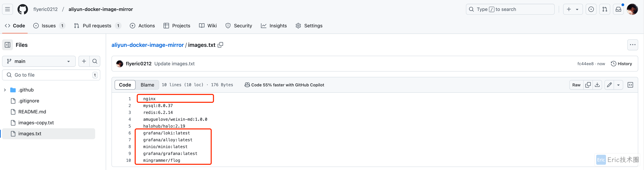Open the user profile avatar menu
644x170 pixels.
(632, 9)
